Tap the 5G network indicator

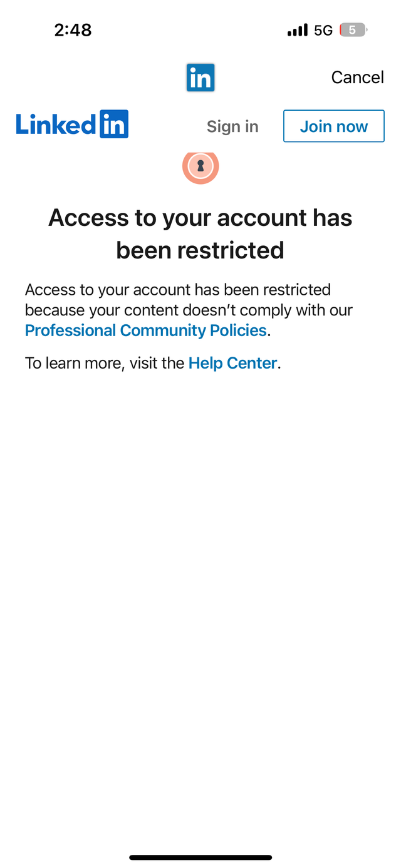pyautogui.click(x=323, y=30)
